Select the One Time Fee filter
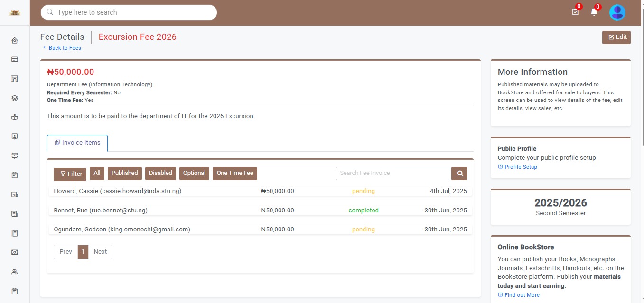The width and height of the screenshot is (644, 303). click(x=235, y=173)
